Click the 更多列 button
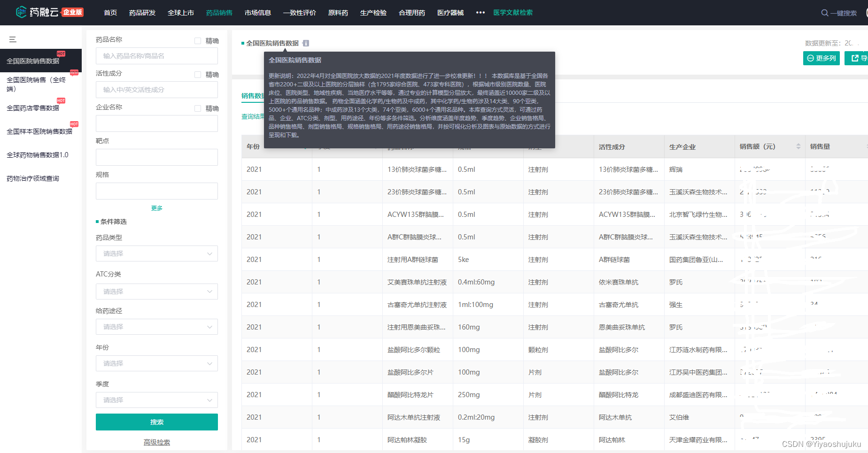 pos(821,58)
